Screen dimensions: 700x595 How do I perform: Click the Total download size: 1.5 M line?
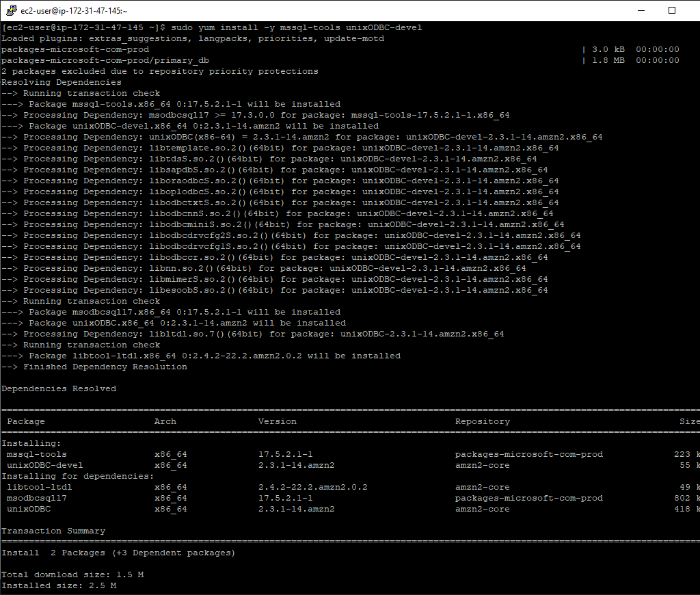pos(72,575)
